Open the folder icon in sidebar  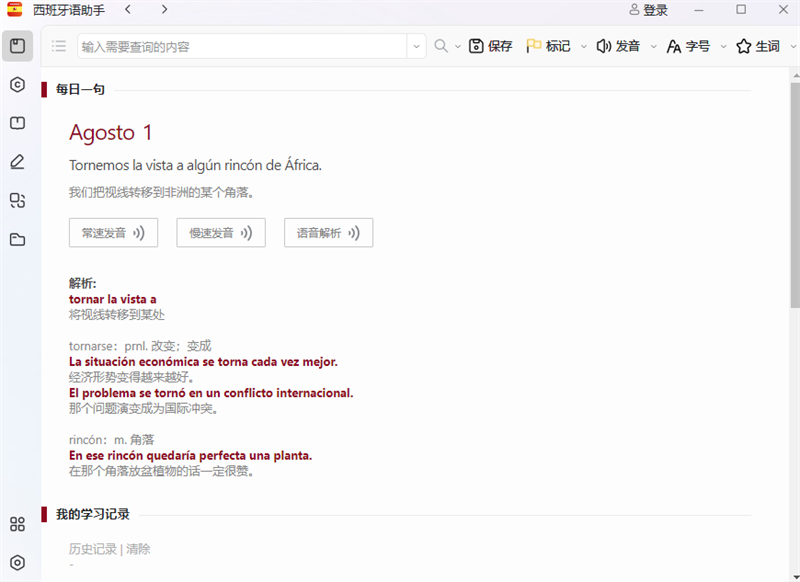pyautogui.click(x=17, y=240)
